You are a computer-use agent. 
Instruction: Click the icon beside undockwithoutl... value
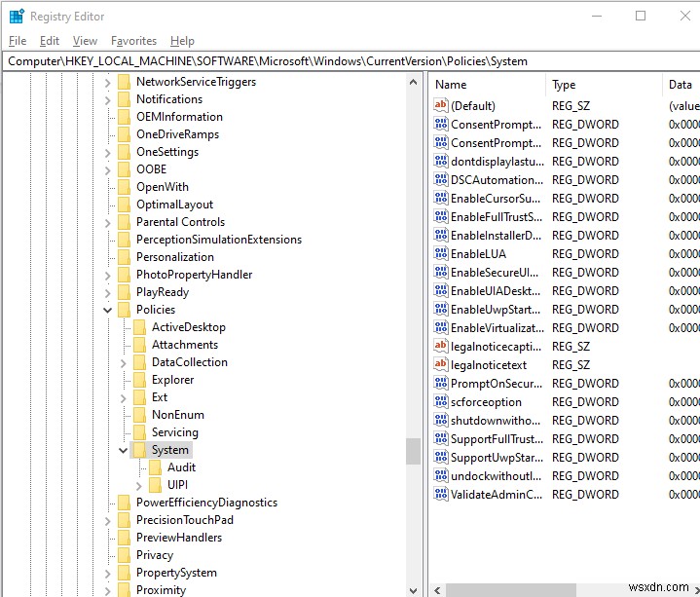click(441, 476)
